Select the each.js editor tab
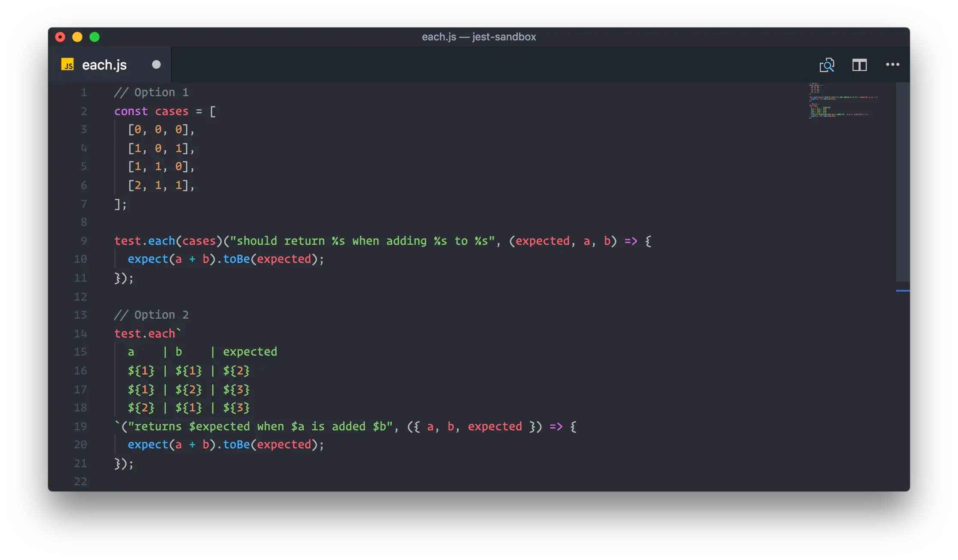The image size is (958, 560). coord(104,65)
